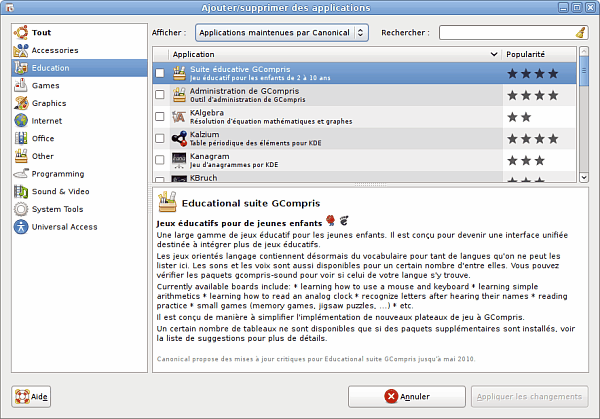Click the empty checkbox column header
Viewport: 600px width, 419px height.
(161, 54)
